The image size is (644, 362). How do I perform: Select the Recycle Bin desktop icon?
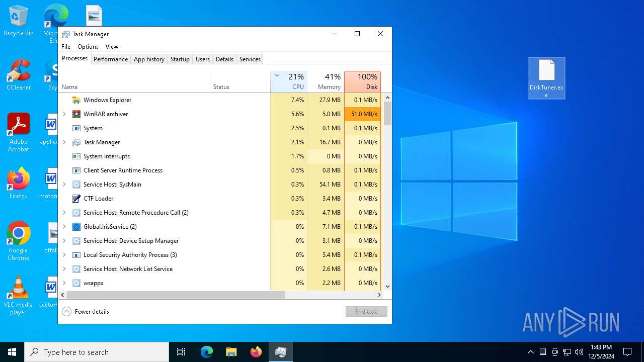[19, 21]
